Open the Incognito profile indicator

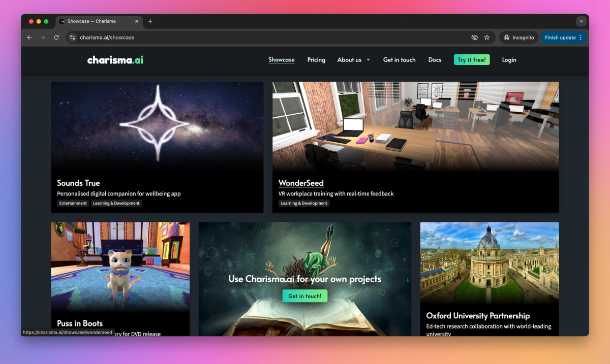518,38
